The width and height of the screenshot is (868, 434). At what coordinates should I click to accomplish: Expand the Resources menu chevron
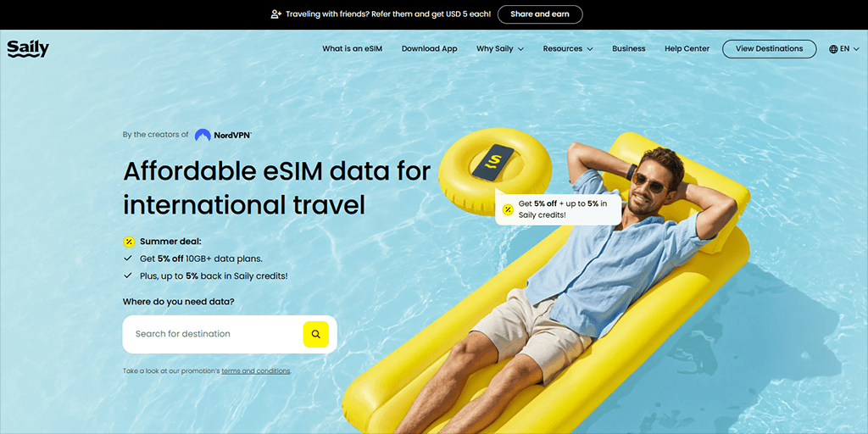click(590, 49)
